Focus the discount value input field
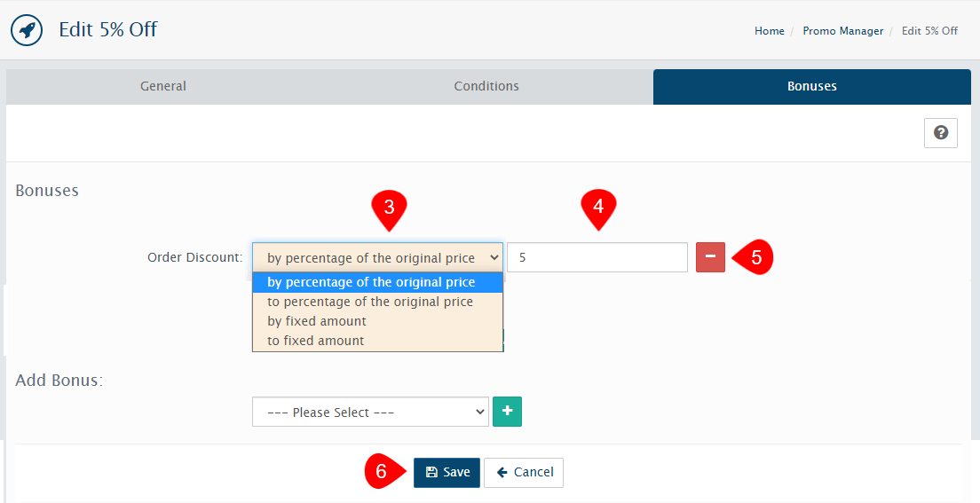Viewport: 980px width, 503px height. pyautogui.click(x=597, y=258)
